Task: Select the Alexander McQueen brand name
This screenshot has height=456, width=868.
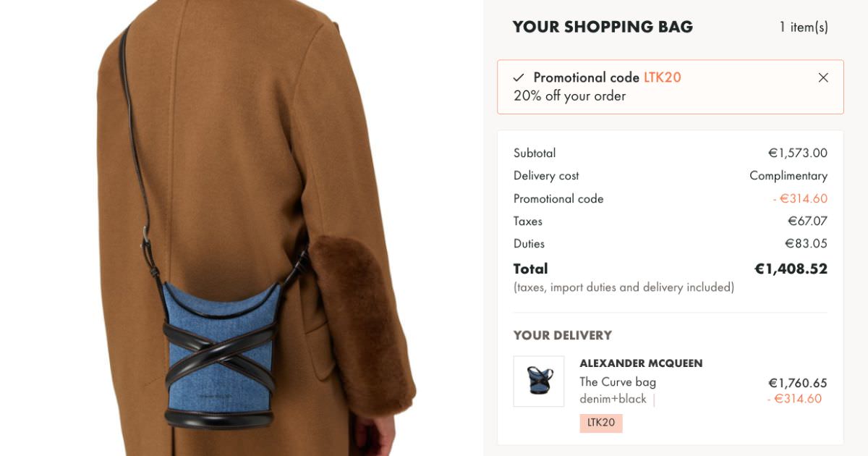Action: click(642, 363)
